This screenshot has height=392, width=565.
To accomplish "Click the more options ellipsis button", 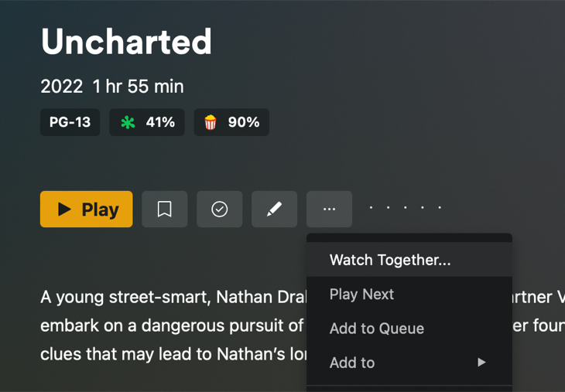I will pos(329,210).
